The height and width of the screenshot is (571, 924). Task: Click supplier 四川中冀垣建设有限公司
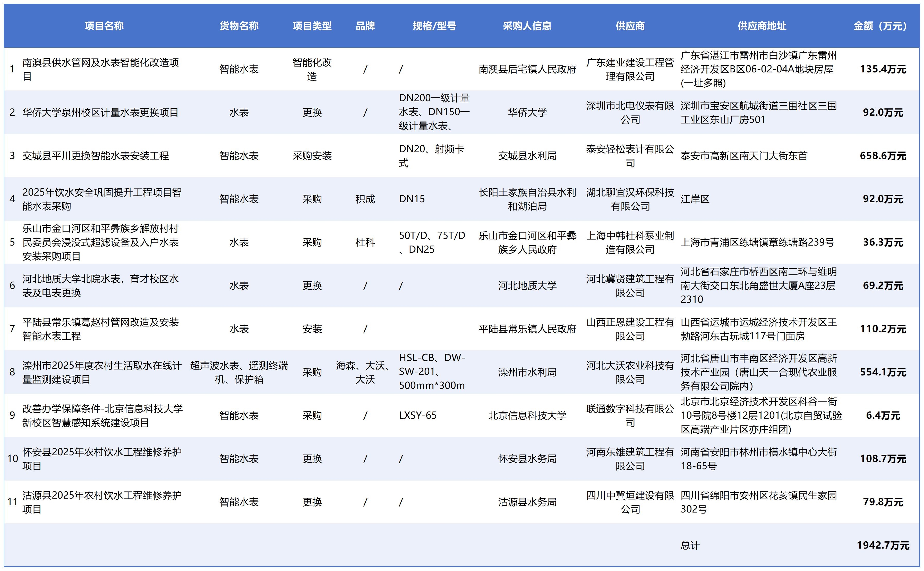[x=630, y=502]
